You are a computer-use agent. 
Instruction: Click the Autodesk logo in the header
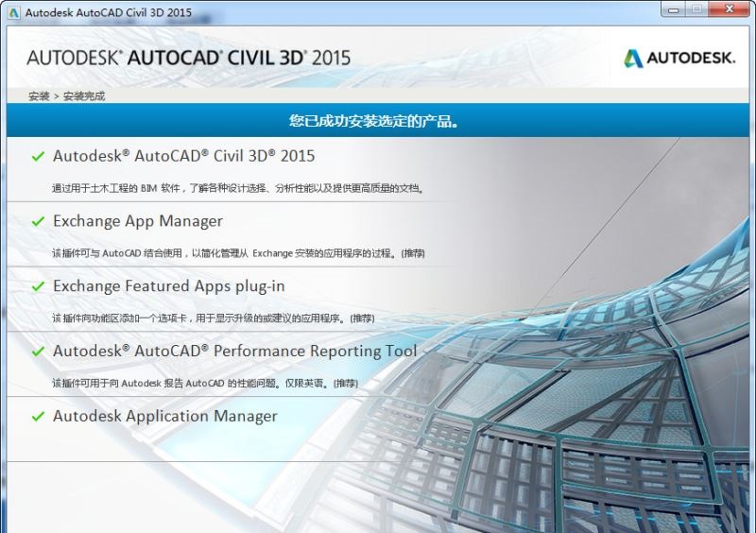pyautogui.click(x=679, y=59)
